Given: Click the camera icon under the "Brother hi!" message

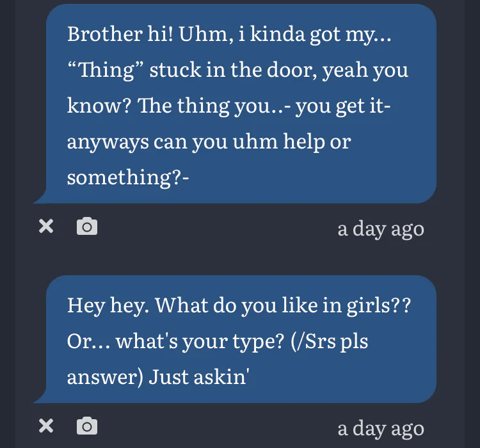Looking at the screenshot, I should [87, 227].
